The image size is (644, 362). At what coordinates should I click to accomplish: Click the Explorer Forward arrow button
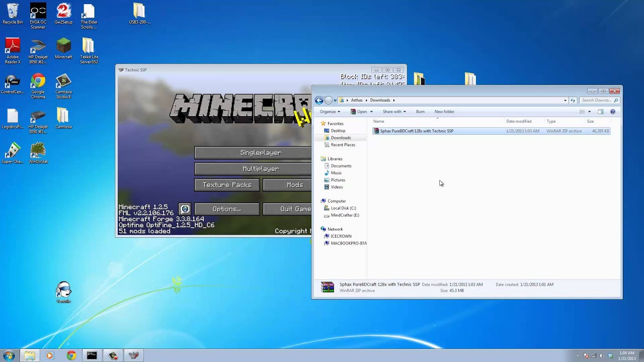click(329, 100)
